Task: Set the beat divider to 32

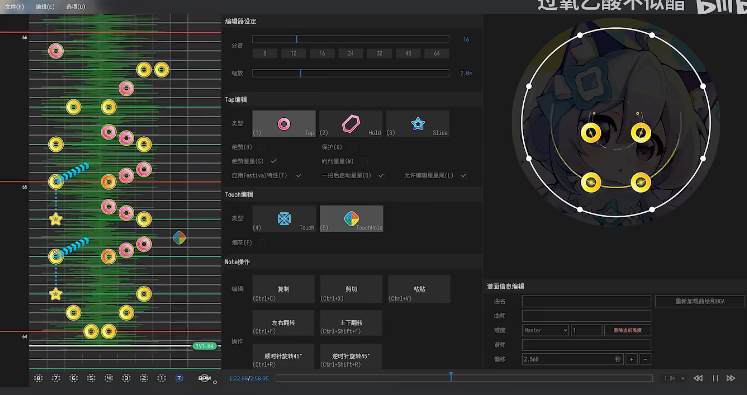Action: coord(379,53)
